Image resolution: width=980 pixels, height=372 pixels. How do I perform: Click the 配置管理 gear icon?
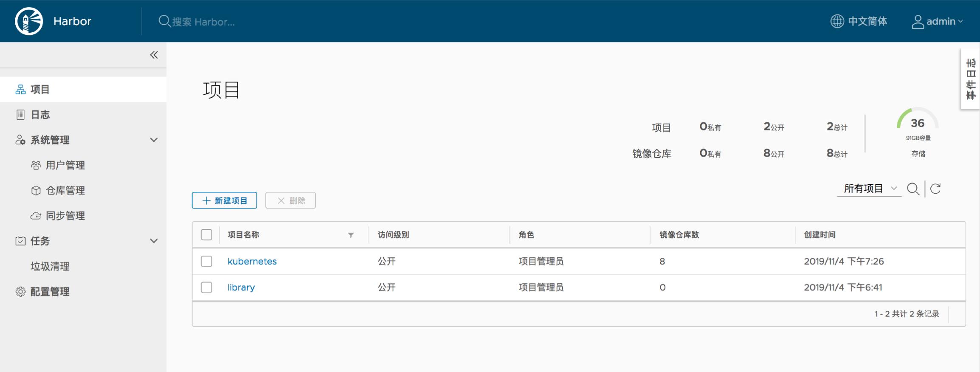click(20, 292)
